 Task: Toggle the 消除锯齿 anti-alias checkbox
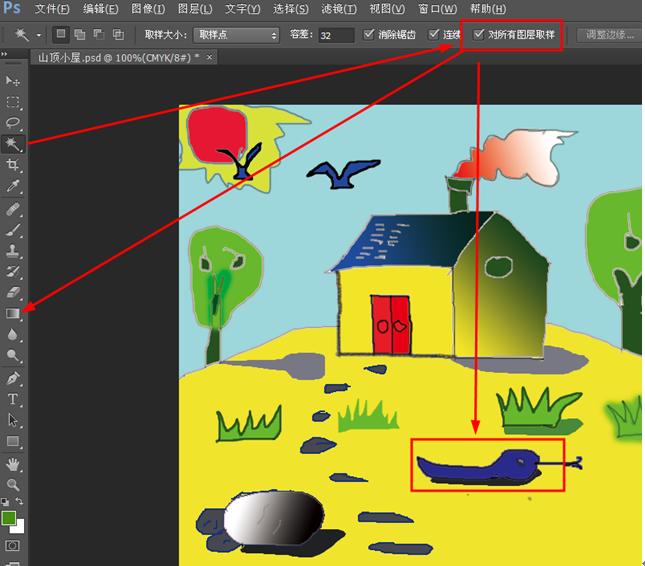click(x=370, y=35)
